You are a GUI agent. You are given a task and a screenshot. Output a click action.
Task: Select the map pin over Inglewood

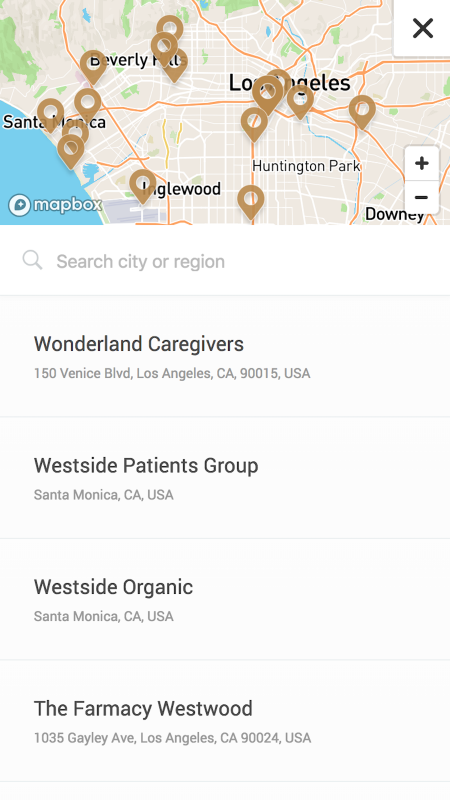142,186
